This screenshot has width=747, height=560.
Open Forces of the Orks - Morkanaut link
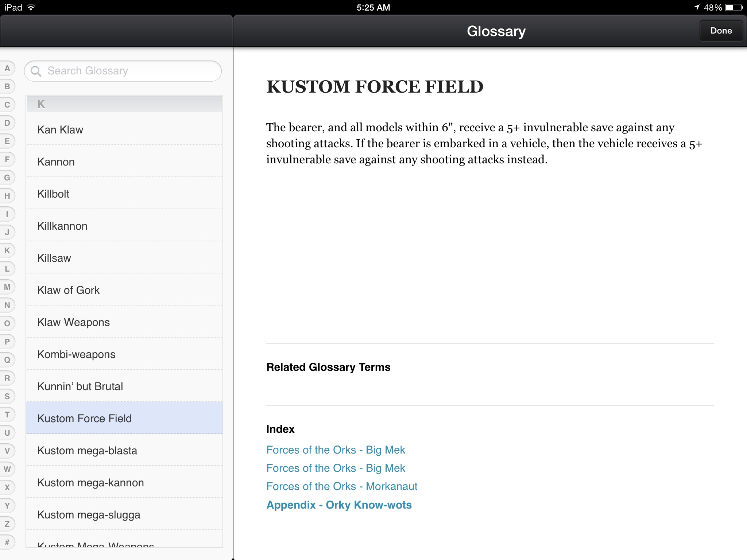[x=342, y=486]
